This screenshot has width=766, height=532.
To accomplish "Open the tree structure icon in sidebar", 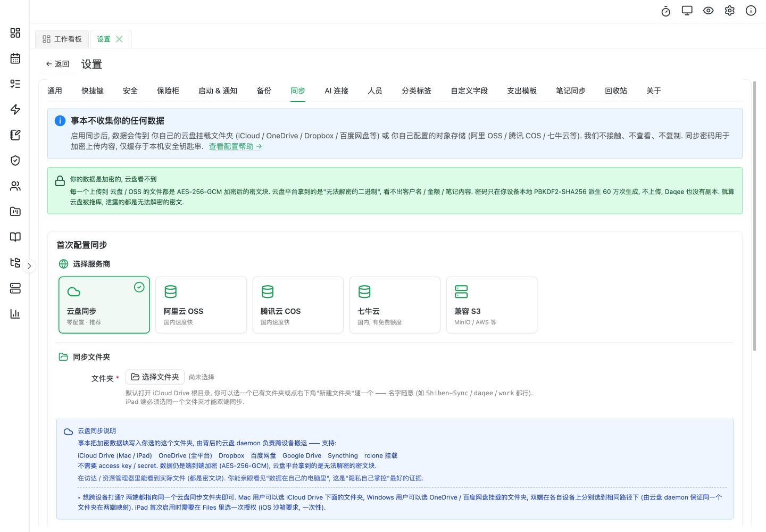I will 15,263.
